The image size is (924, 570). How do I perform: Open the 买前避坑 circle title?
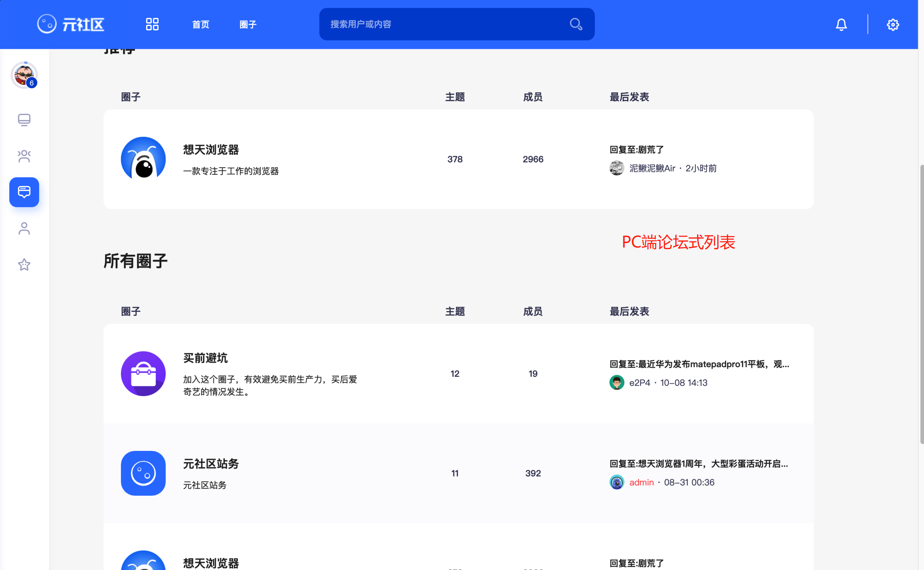(x=205, y=358)
